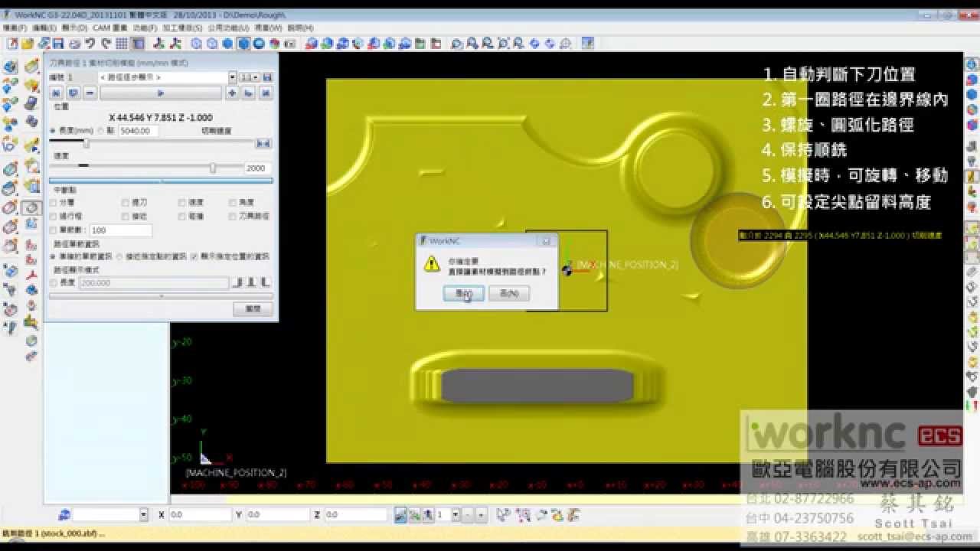
Task: Uncheck the 顯示限定位置的資訊 checkbox
Action: 194,256
